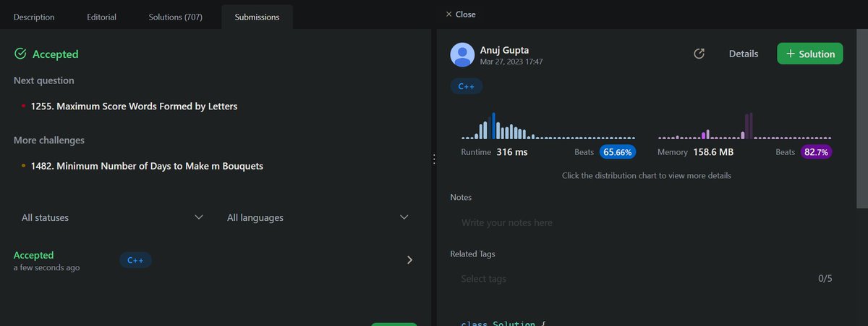
Task: Click the 65.66% runtime beats badge
Action: (x=618, y=152)
